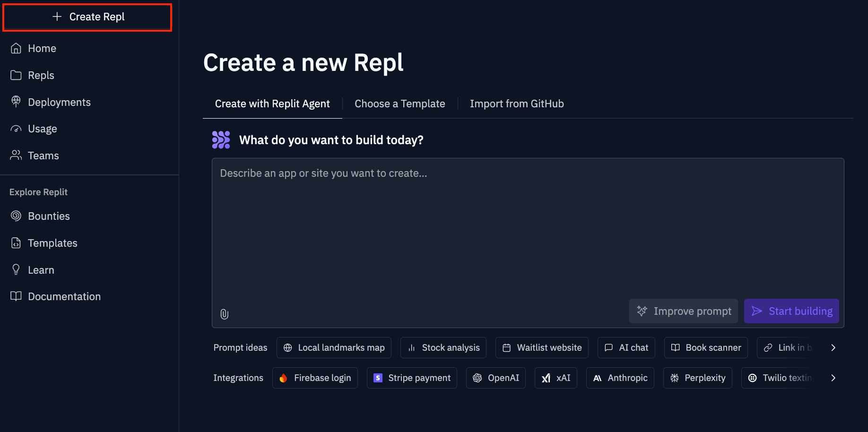Screen dimensions: 868x432
Task: Click the Create Repl button
Action: click(x=87, y=17)
